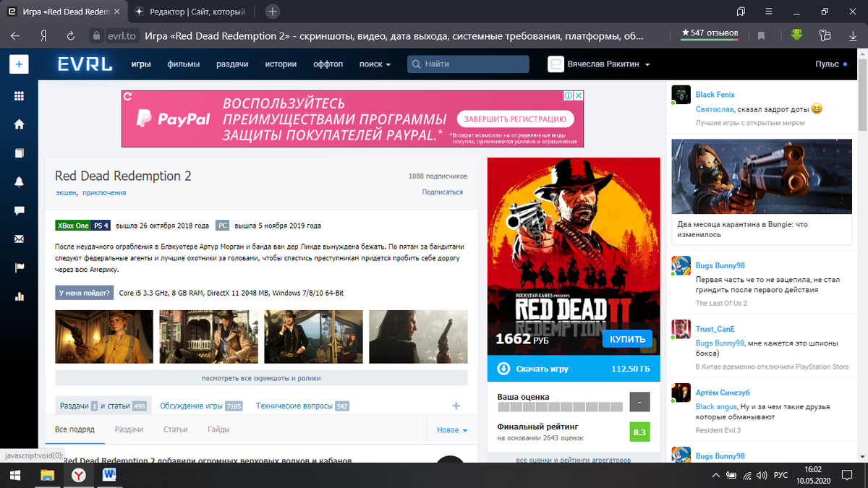868x488 pixels.
Task: Reload the page
Action: coord(71,35)
